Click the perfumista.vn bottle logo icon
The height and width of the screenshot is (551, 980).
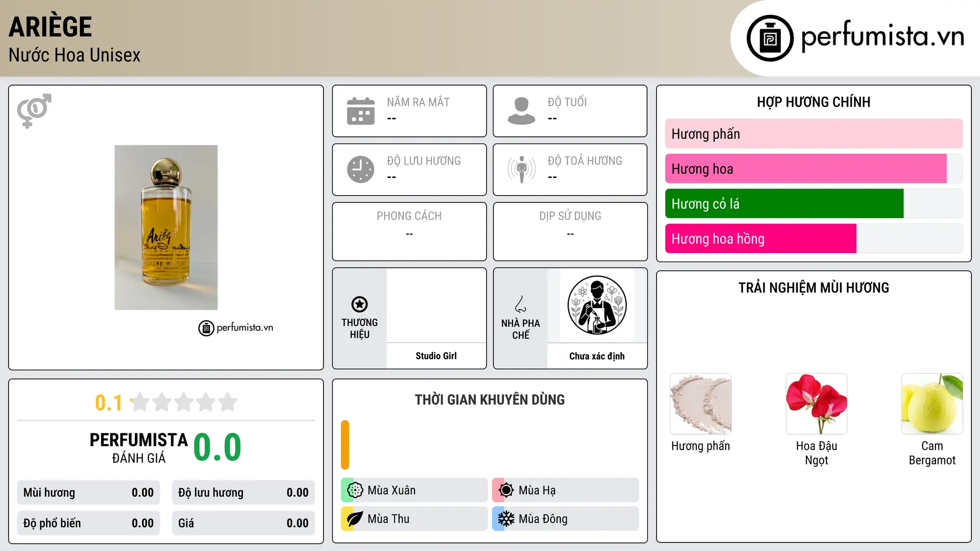click(770, 38)
